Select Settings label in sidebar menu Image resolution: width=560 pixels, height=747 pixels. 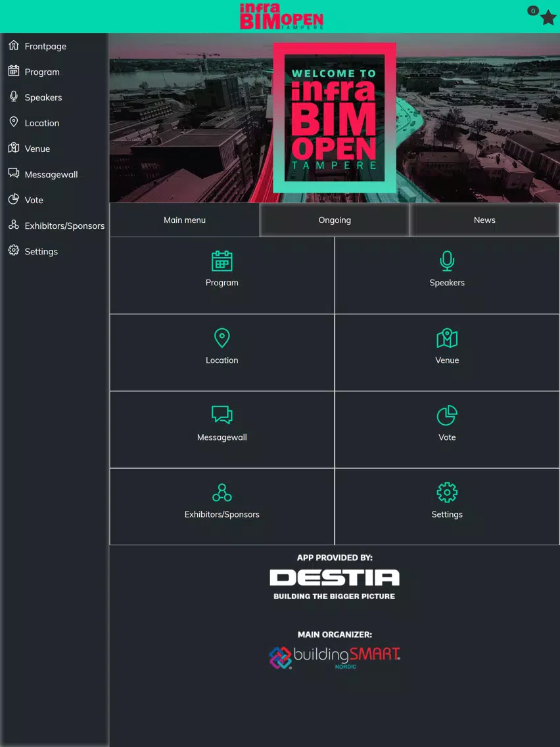click(41, 252)
